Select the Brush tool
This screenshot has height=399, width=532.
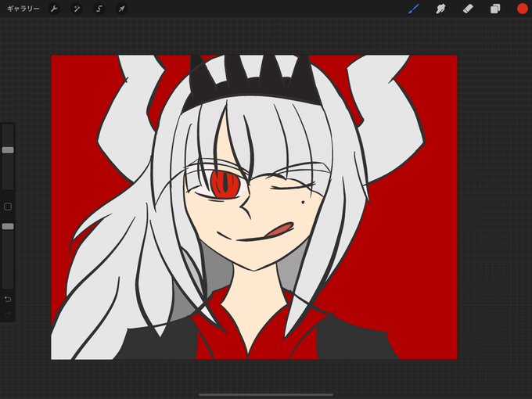(x=414, y=9)
